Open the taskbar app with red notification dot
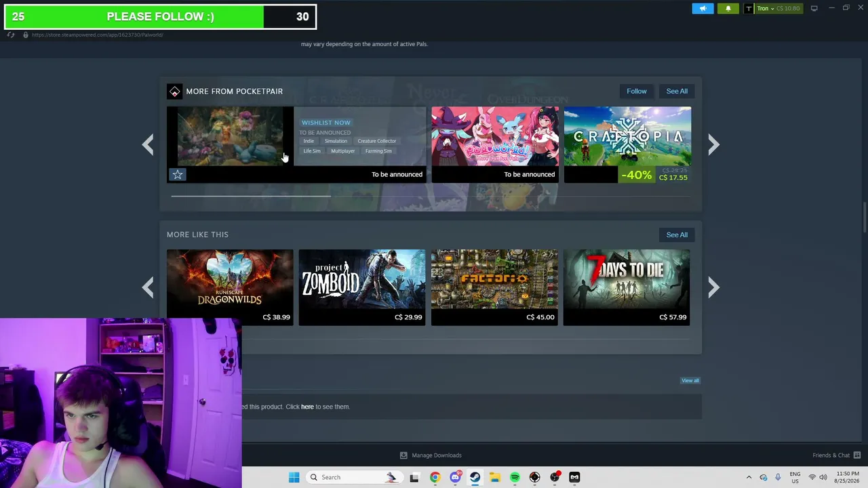Viewport: 868px width, 488px height. click(x=555, y=477)
